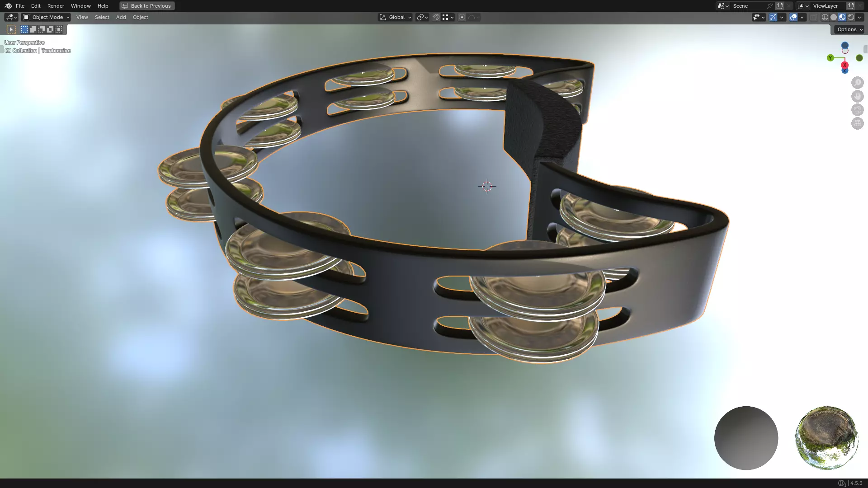
Task: Switch to solid viewport shading
Action: 834,17
